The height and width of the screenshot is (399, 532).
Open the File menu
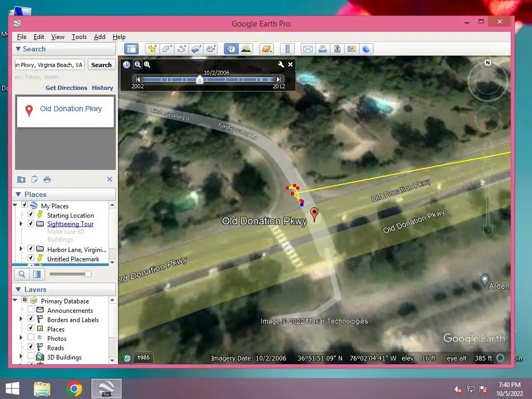click(x=22, y=37)
